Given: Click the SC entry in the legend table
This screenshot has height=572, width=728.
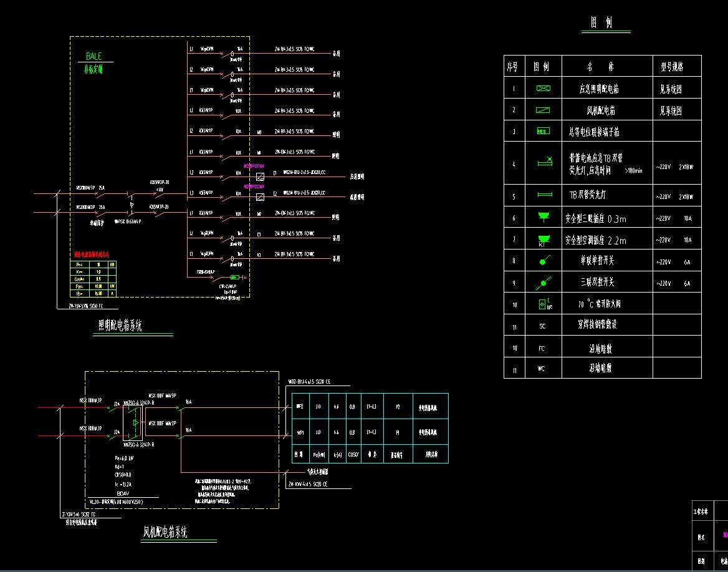Looking at the screenshot, I should coord(542,326).
